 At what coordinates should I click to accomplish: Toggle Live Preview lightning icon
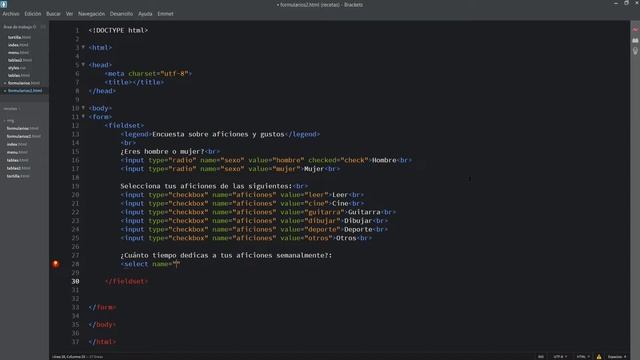pos(635,30)
